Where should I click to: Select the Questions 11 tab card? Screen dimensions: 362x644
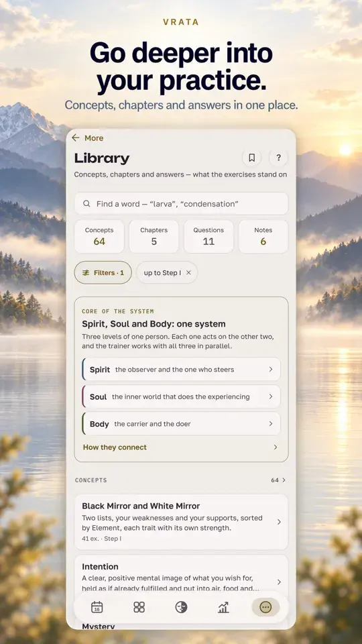click(x=208, y=237)
